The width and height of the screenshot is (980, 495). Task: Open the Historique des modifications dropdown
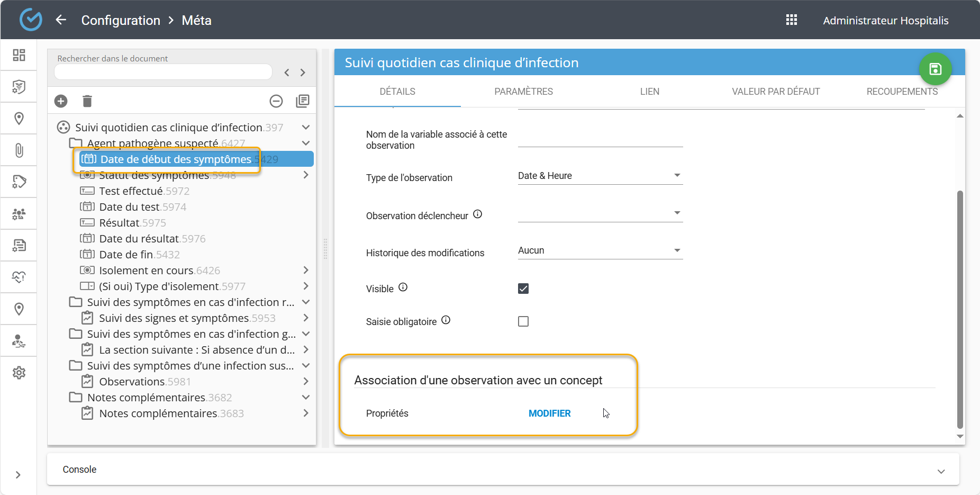pyautogui.click(x=600, y=250)
